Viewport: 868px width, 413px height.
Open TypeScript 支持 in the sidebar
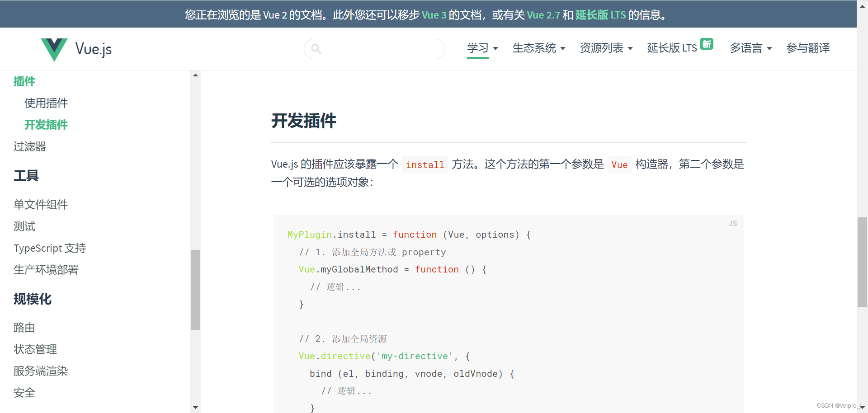[50, 248]
